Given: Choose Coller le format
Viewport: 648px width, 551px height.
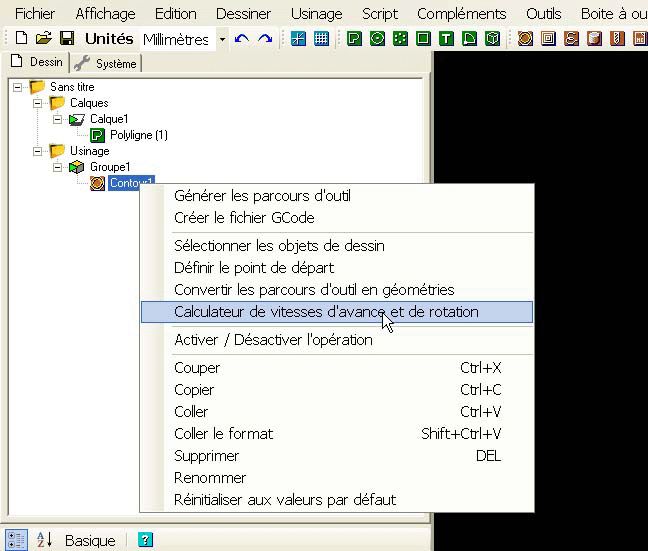Looking at the screenshot, I should tap(337, 433).
